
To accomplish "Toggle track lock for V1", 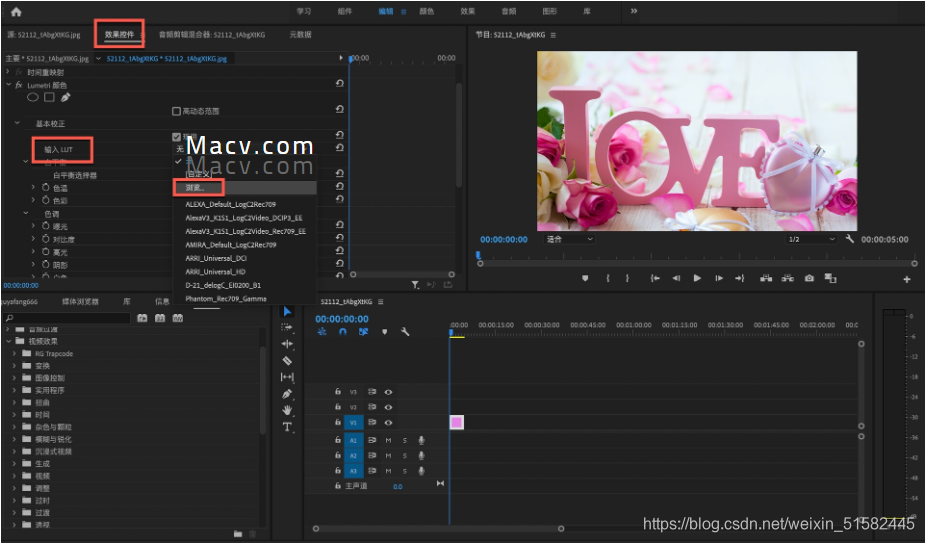I will (337, 422).
